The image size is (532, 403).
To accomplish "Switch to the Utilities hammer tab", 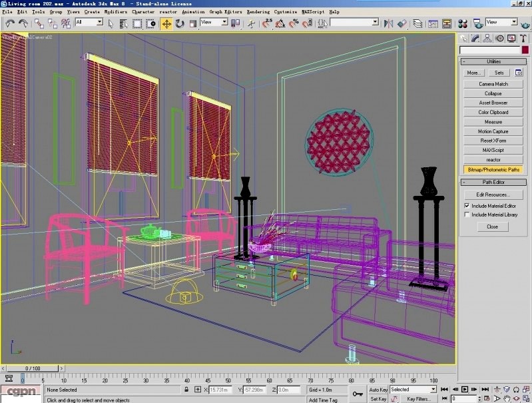I will (x=523, y=39).
